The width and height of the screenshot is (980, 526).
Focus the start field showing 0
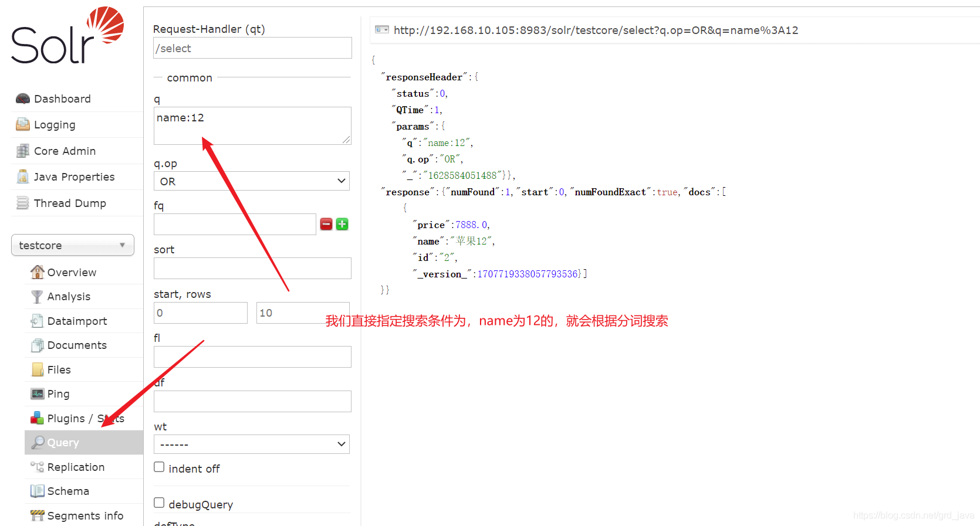pos(201,313)
